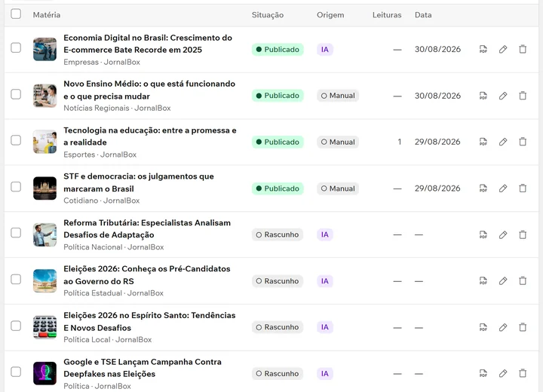Edit the 'Reforma Tributária' draft
This screenshot has width=543, height=392.
[503, 234]
